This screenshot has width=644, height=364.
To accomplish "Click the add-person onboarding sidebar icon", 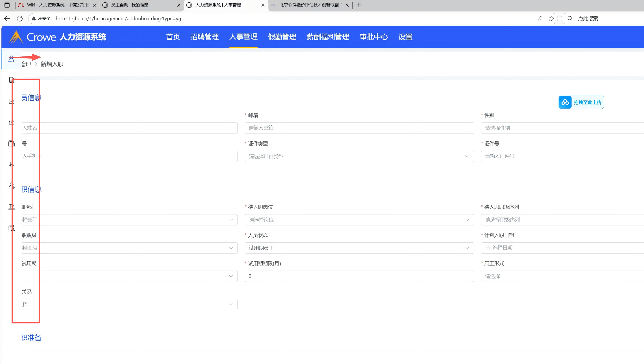I will coord(11,59).
